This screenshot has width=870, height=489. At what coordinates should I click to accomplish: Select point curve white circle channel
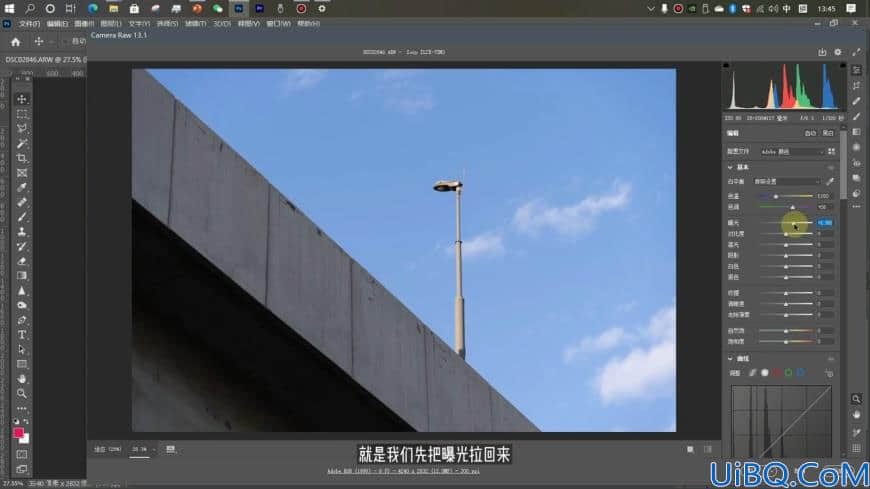click(765, 373)
